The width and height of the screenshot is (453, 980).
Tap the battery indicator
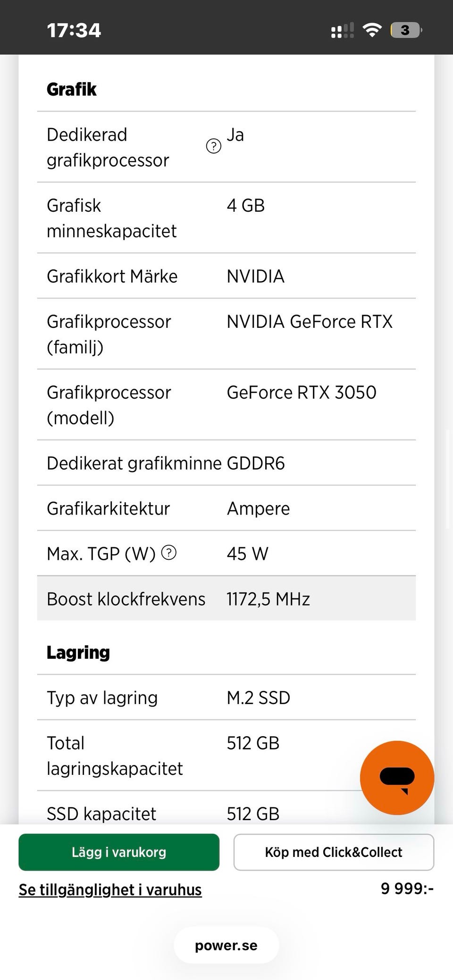coord(406,31)
